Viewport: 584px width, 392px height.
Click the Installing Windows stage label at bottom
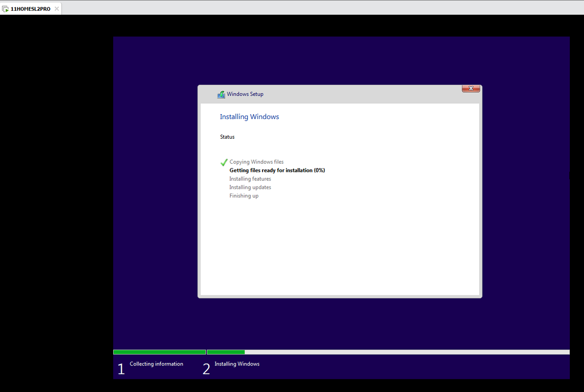(x=237, y=364)
